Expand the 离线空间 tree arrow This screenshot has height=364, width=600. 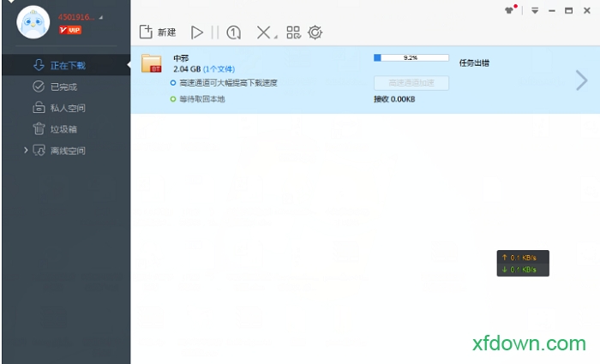[26, 150]
